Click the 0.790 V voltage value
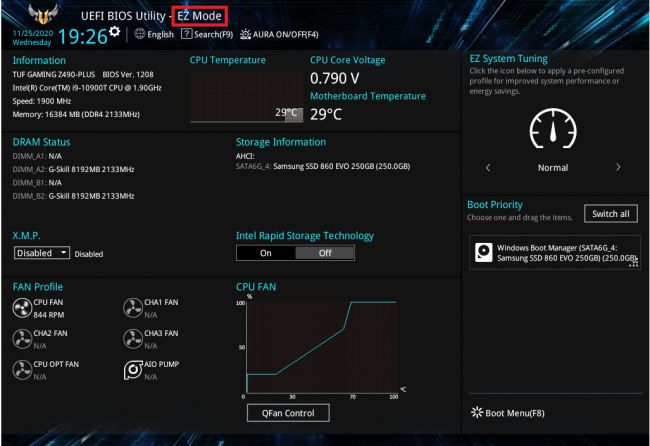650x446 pixels. [335, 78]
